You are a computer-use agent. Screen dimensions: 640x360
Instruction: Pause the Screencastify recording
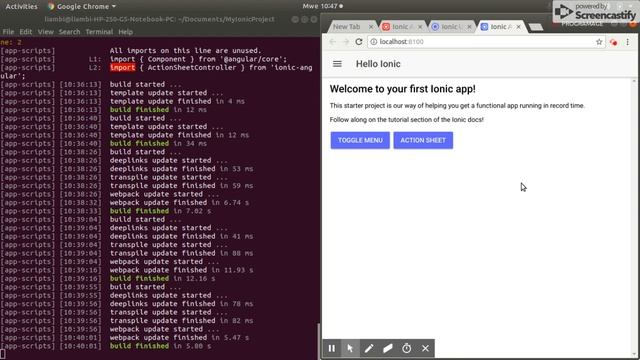[x=332, y=349]
